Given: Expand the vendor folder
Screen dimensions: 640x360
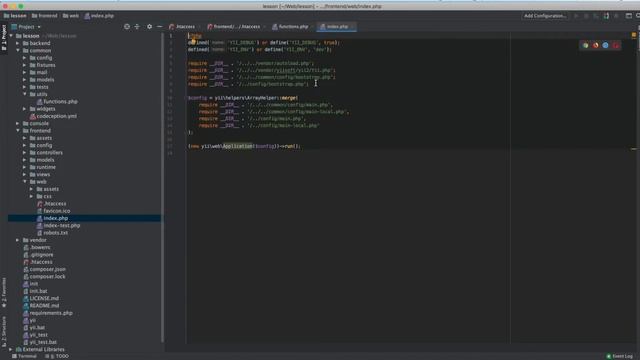Looking at the screenshot, I should click(18, 240).
